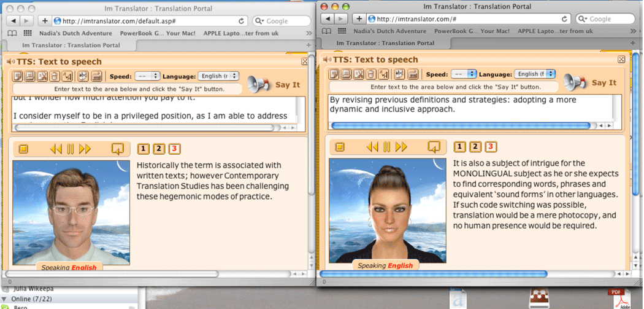Reload page in the right browser
This screenshot has width=644, height=309.
564,18
